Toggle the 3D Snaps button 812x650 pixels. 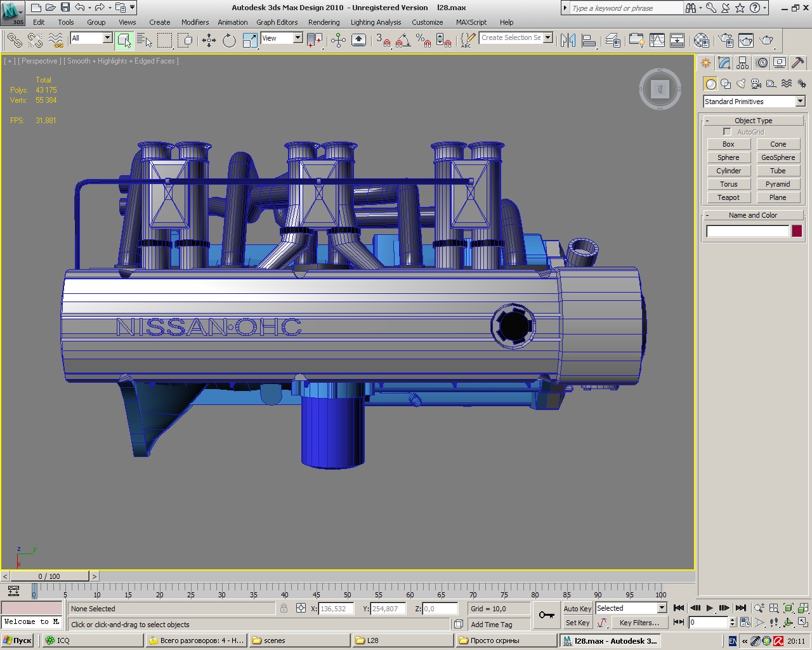(x=383, y=41)
